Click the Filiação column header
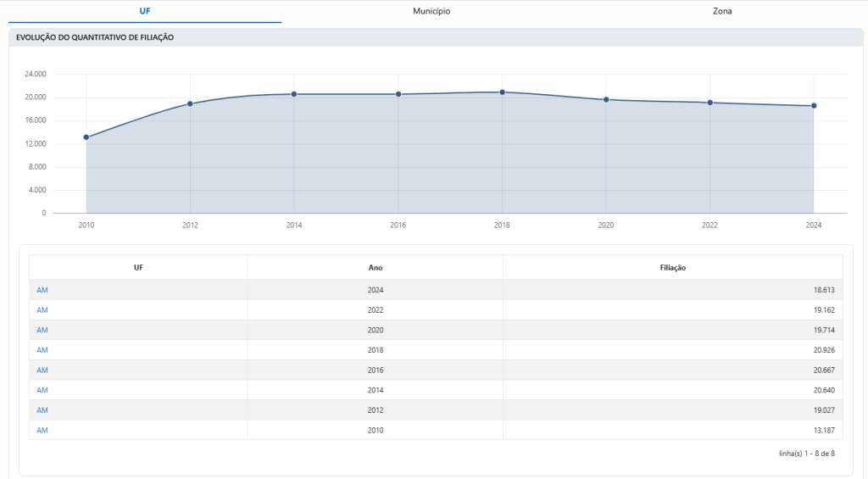The height and width of the screenshot is (479, 868). pyautogui.click(x=672, y=268)
